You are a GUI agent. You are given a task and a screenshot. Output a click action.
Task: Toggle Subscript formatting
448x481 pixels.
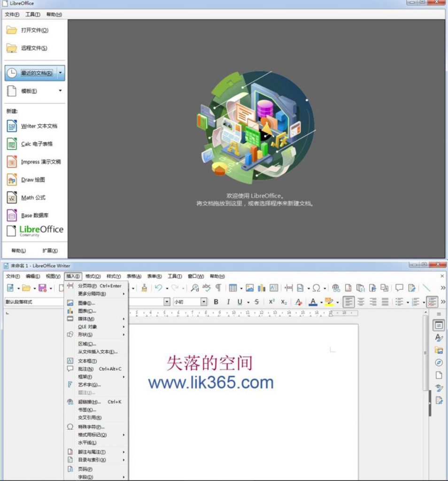pos(284,302)
